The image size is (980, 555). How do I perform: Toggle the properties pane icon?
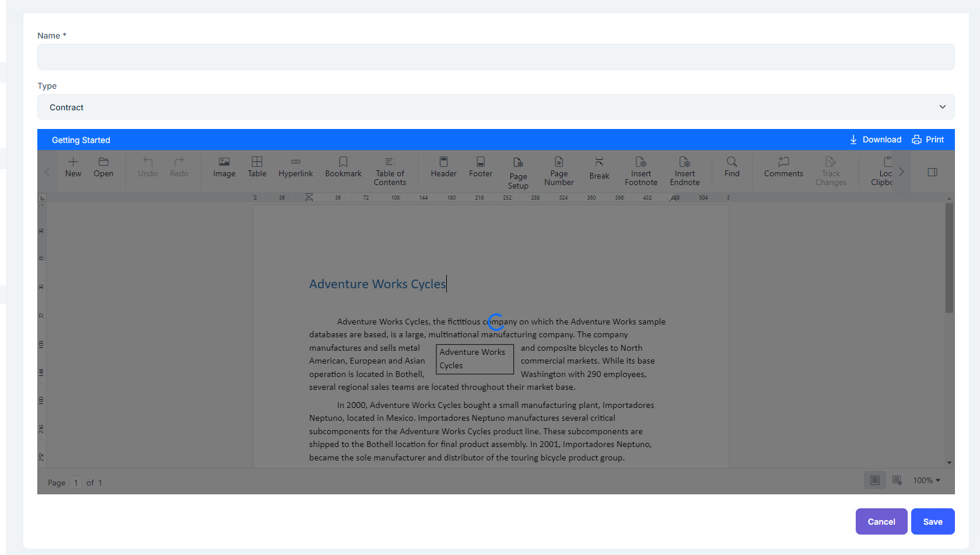point(932,172)
